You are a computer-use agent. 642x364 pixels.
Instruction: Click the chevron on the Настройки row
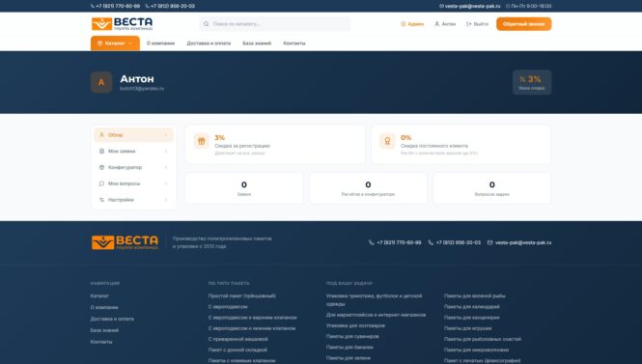[x=166, y=200]
